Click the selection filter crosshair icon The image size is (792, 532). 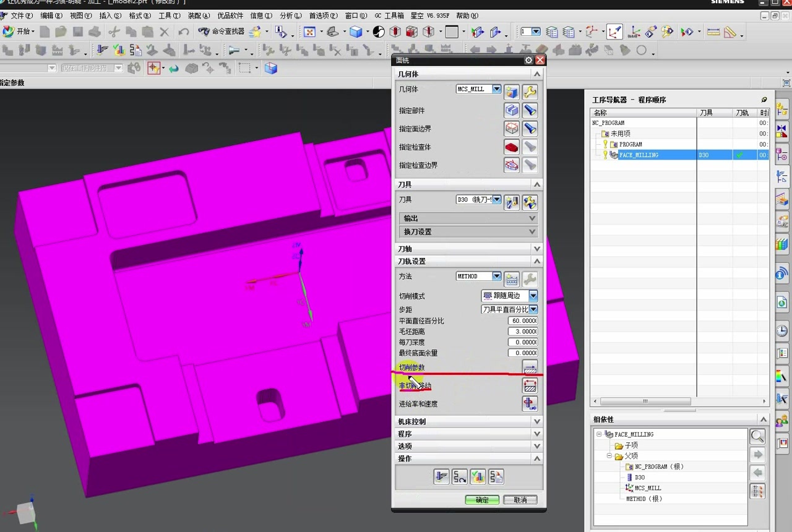[154, 68]
